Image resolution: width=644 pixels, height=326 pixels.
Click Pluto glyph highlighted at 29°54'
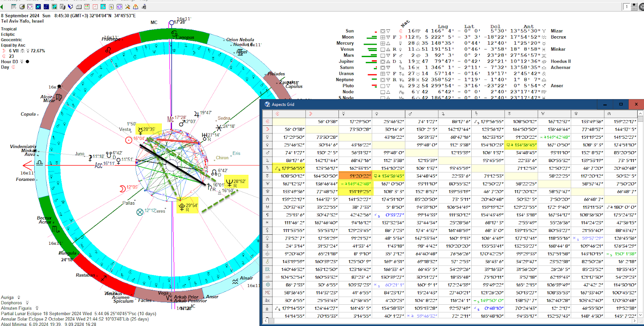pos(182,207)
